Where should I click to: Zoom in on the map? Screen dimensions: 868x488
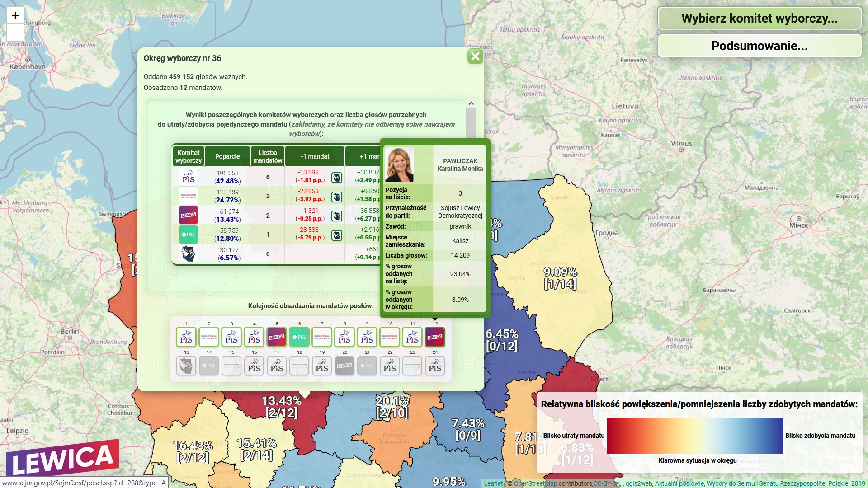[15, 15]
